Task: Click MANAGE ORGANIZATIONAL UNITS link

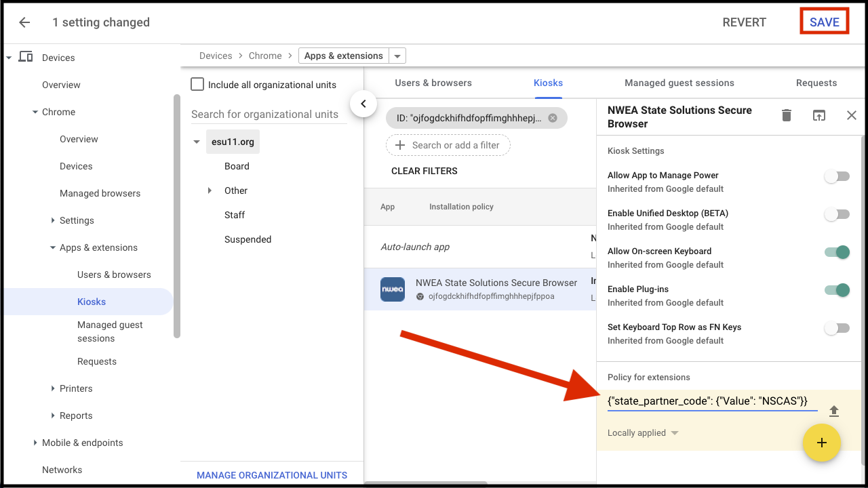Action: tap(272, 475)
